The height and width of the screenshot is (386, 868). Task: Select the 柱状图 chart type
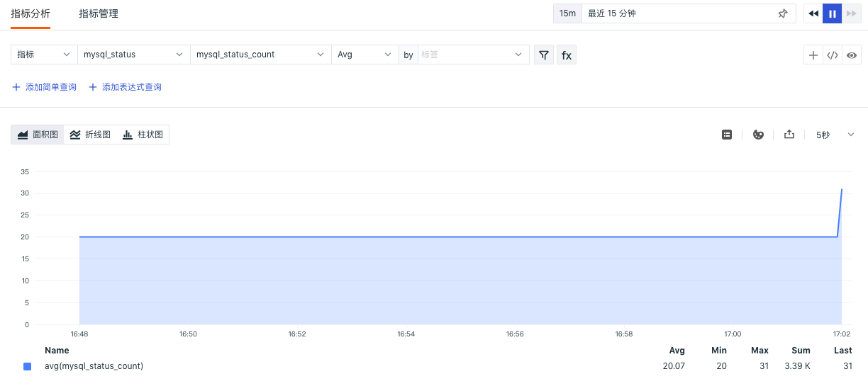143,135
